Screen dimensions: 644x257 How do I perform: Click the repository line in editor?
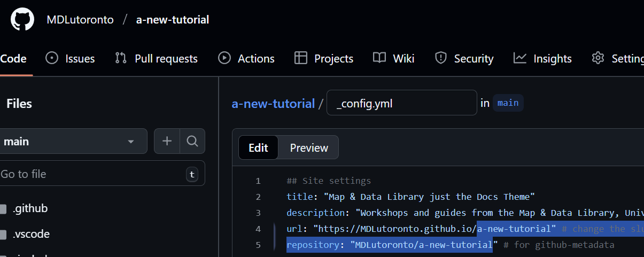click(x=451, y=245)
